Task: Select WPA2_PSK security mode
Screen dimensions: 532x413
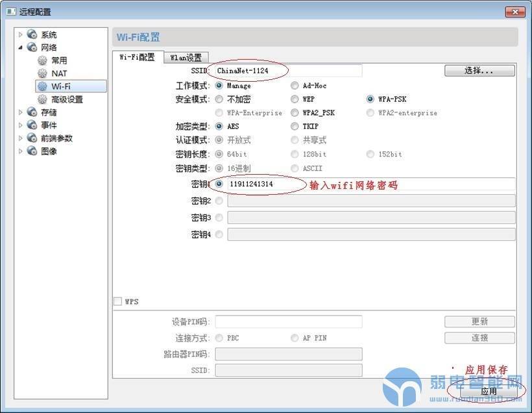Action: [x=295, y=112]
